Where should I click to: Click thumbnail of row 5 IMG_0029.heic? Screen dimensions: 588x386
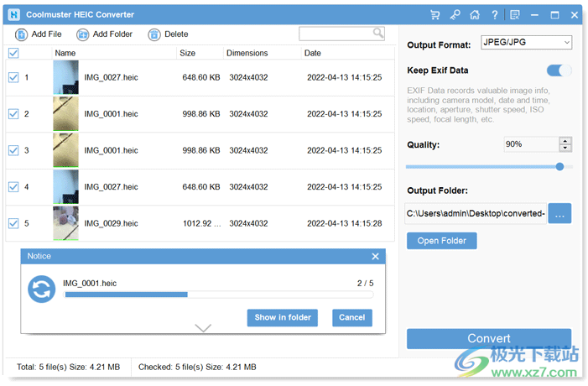coord(66,223)
